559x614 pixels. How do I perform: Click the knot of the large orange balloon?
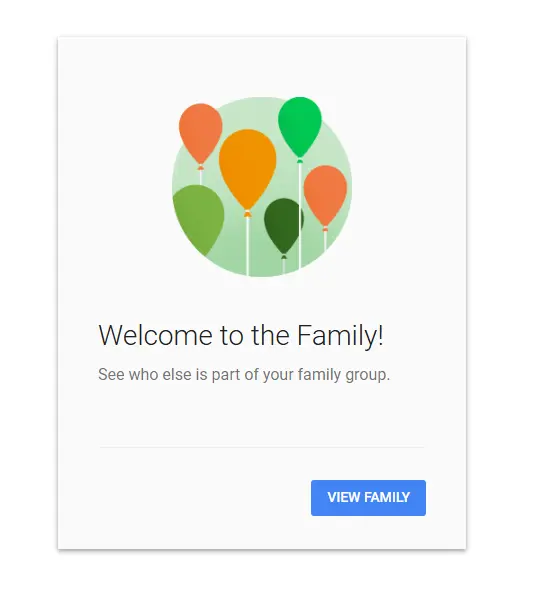[x=247, y=213]
